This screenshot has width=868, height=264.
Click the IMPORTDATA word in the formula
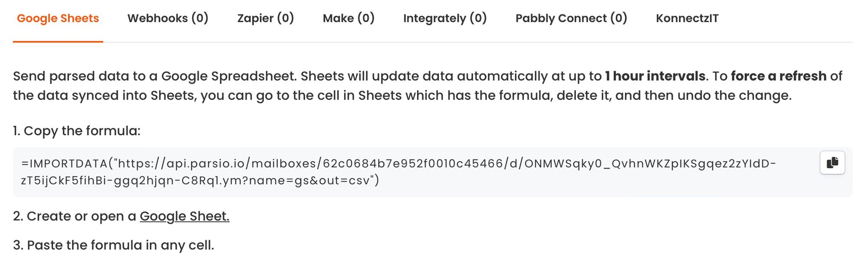[68, 163]
